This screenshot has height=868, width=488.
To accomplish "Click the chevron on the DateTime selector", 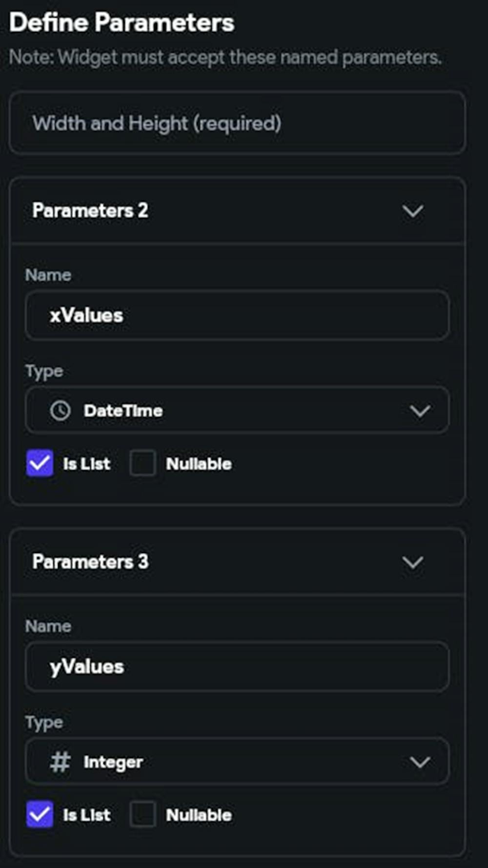I will [421, 411].
